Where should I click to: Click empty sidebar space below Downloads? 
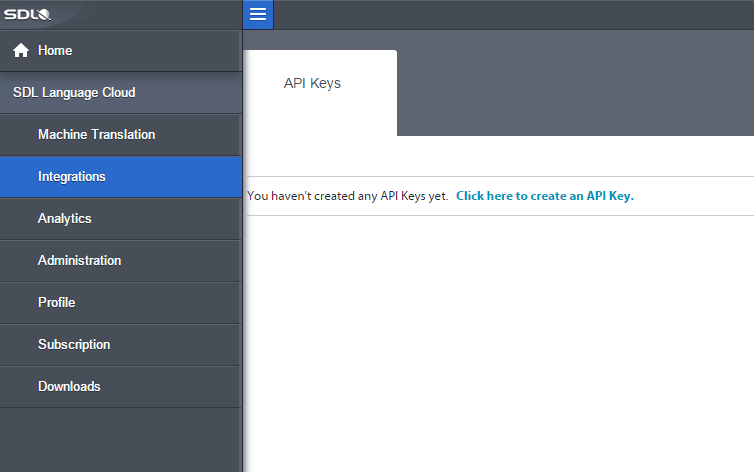coord(120,438)
